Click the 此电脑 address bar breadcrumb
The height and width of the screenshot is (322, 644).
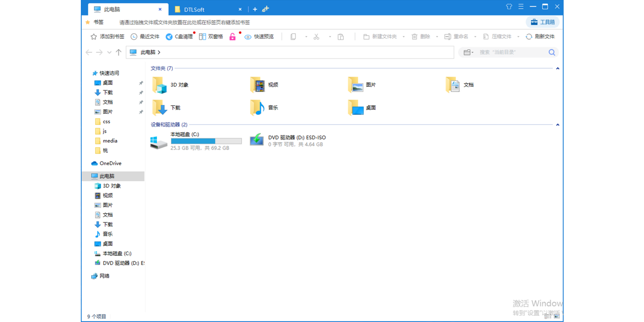point(148,52)
